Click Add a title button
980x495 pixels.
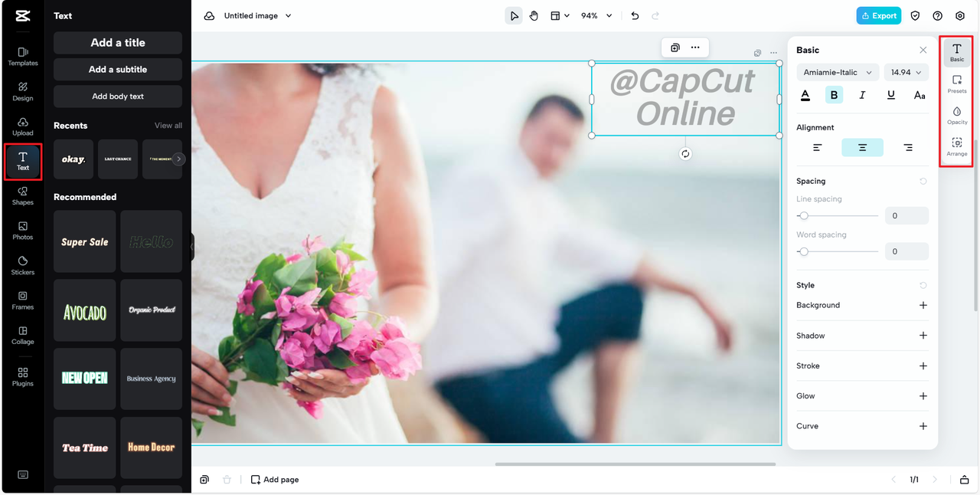118,43
